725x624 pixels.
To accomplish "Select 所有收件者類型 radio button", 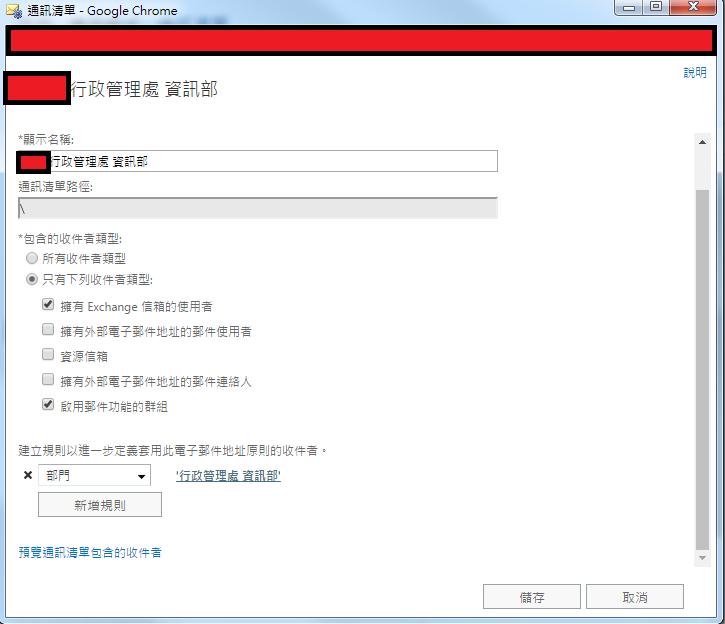I will pyautogui.click(x=31, y=258).
